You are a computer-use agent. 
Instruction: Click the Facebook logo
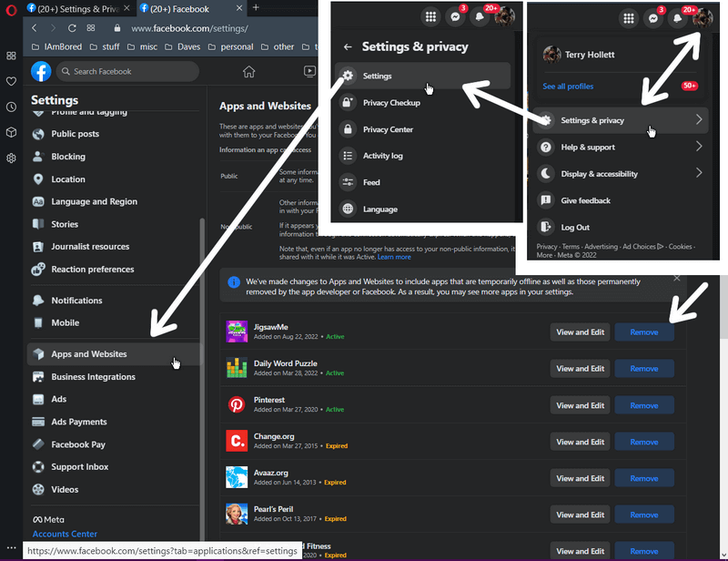(x=41, y=72)
